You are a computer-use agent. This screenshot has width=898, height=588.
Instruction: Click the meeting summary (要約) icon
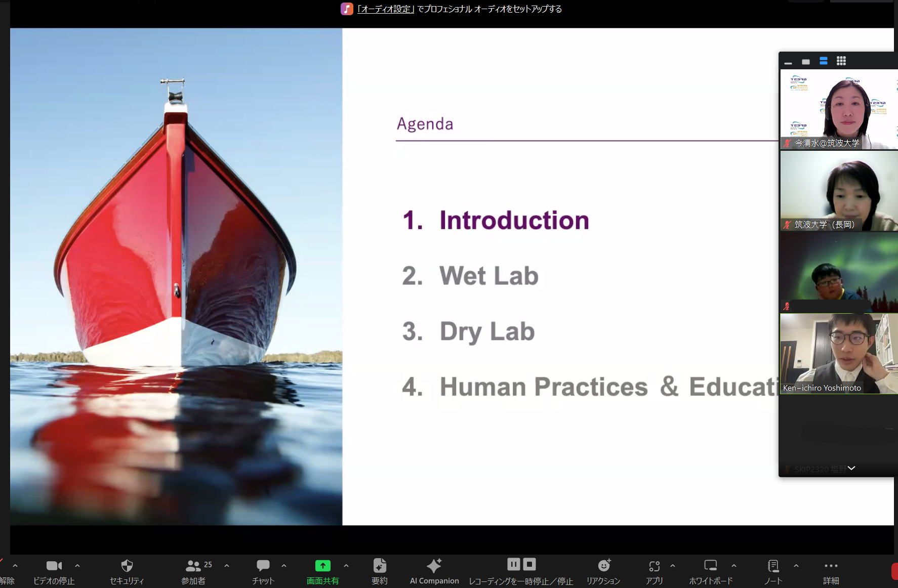(379, 566)
